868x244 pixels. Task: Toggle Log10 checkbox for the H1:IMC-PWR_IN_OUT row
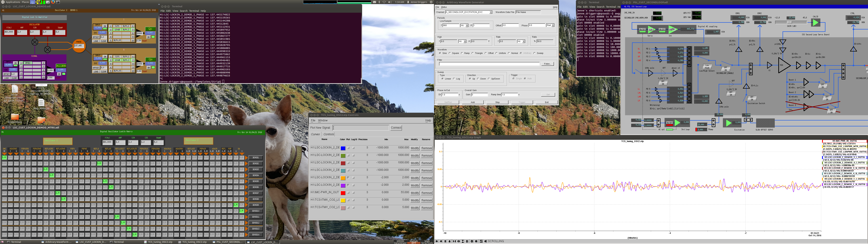pyautogui.click(x=353, y=192)
